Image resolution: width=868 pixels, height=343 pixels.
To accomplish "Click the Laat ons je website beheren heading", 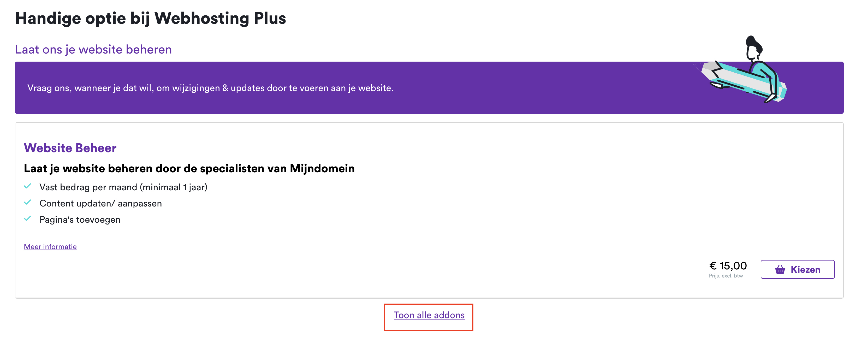I will coord(93,50).
